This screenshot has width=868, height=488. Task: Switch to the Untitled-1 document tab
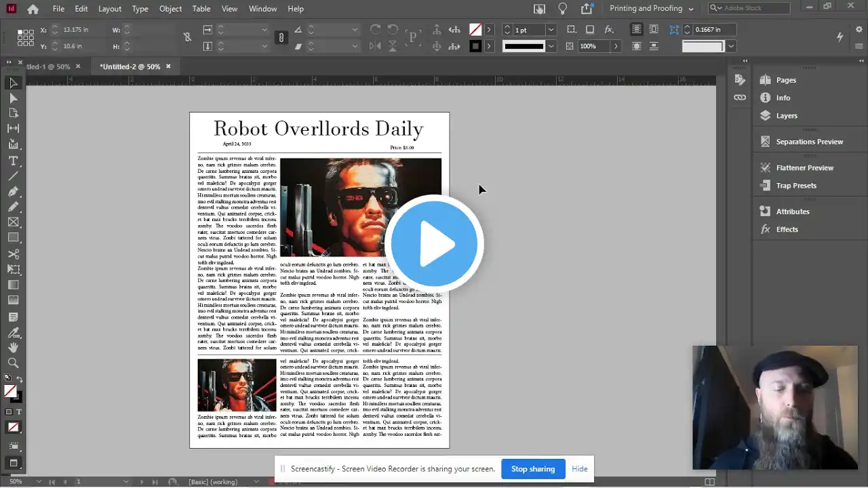tap(47, 66)
